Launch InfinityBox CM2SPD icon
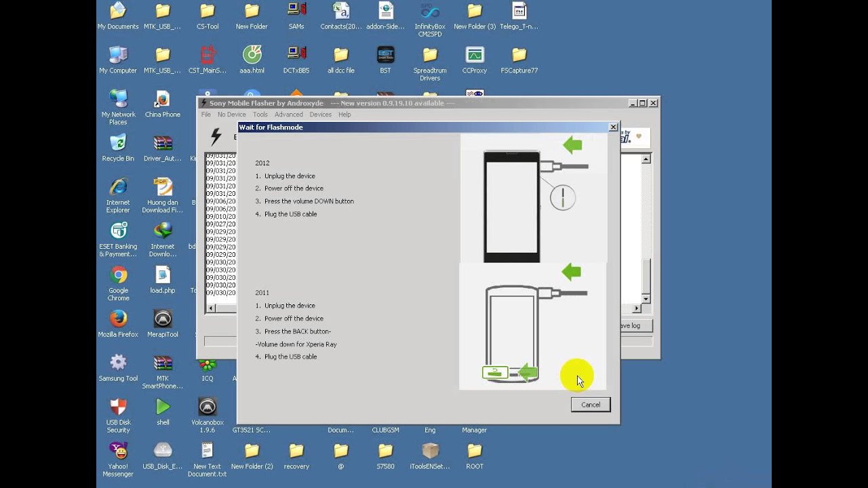Viewport: 868px width, 488px height. 430,20
